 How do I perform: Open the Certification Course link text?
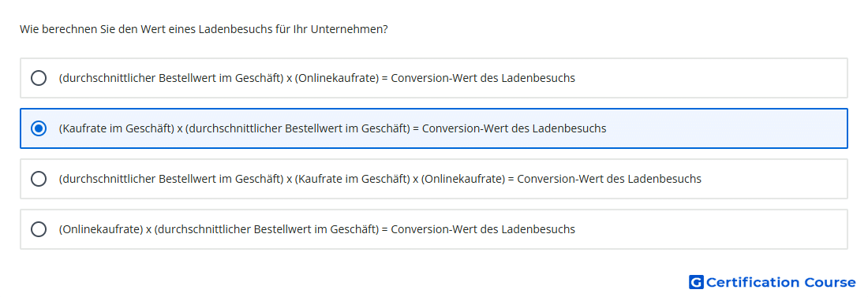(x=780, y=282)
